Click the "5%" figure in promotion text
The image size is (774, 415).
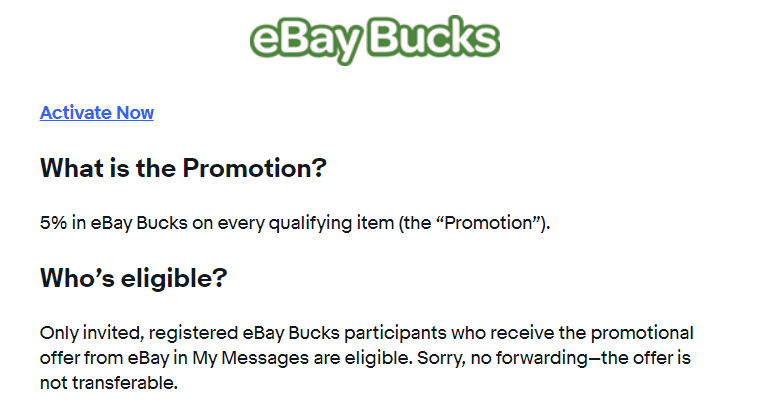pyautogui.click(x=53, y=223)
